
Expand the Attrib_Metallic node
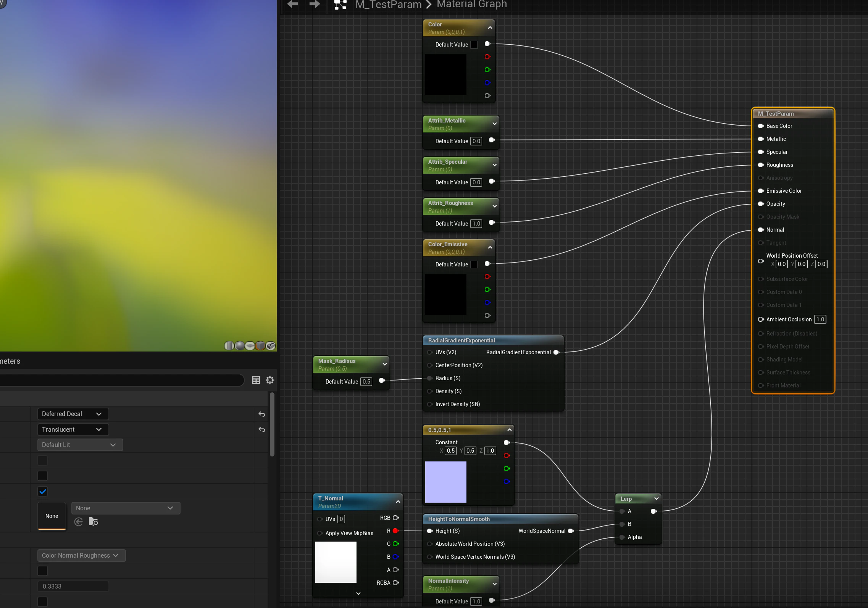point(494,124)
